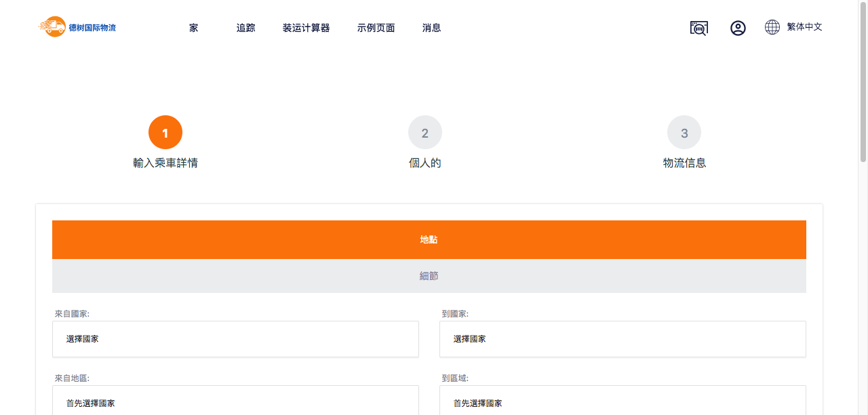The height and width of the screenshot is (415, 868).
Task: Go to the 家 home menu item
Action: [194, 28]
